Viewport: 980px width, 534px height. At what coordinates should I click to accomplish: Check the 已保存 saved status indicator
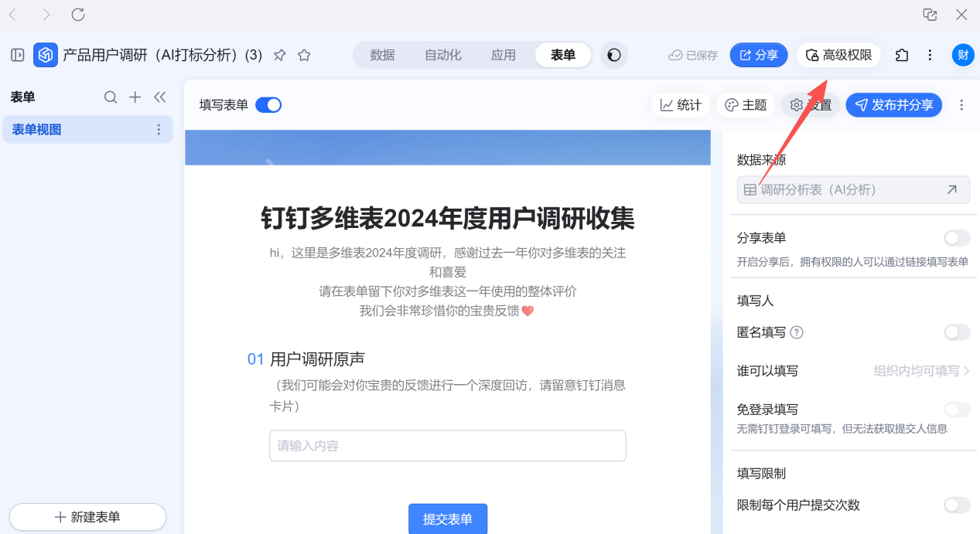point(693,55)
